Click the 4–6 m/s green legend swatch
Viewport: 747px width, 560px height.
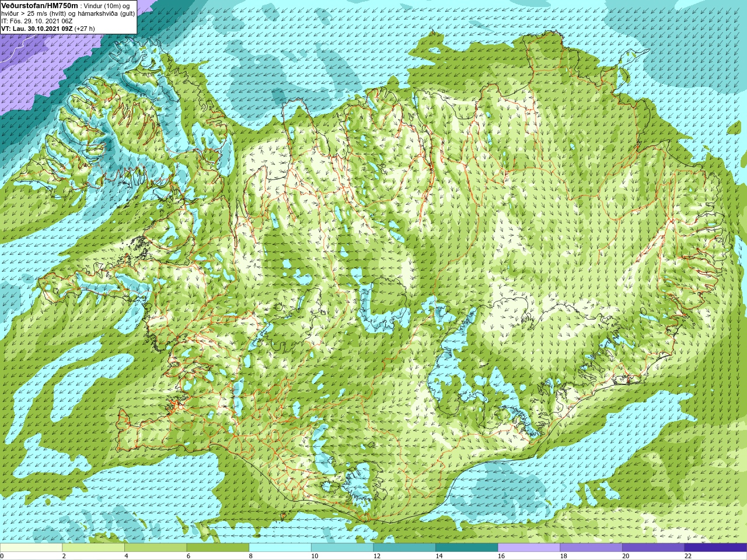coord(155,548)
